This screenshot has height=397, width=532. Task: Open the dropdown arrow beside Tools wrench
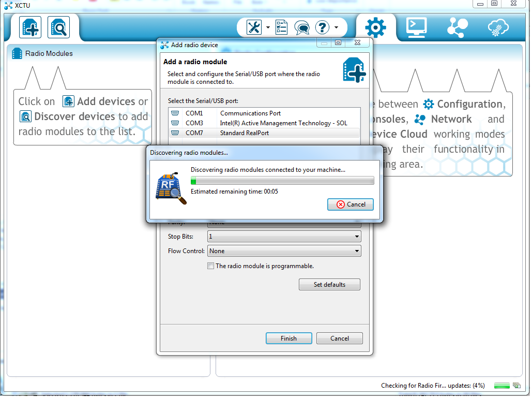click(268, 28)
